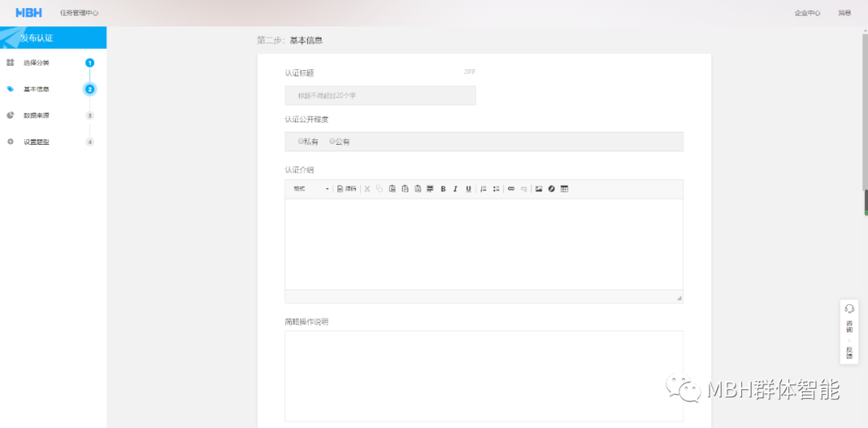Click the underline formatting icon
868x428 pixels.
[x=468, y=189]
